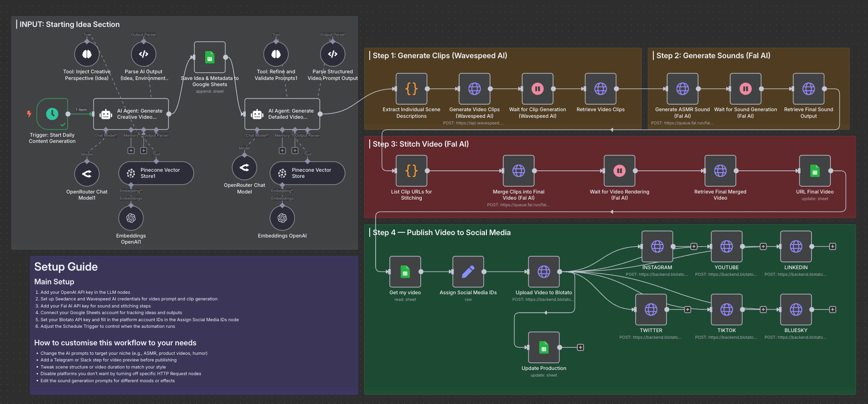Click the plus connector after TWITTER node
868x404 pixels.
coord(687,309)
